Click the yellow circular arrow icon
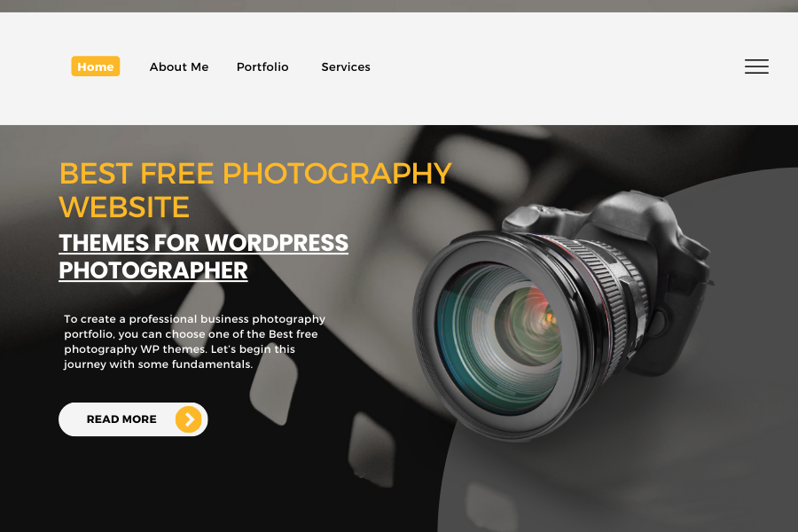Viewport: 798px width, 532px height. click(188, 419)
